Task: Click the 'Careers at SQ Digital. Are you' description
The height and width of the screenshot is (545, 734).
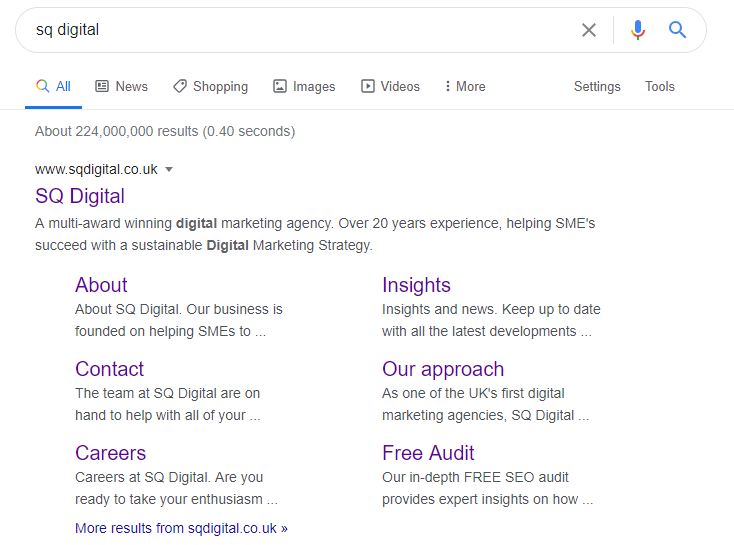Action: (176, 488)
